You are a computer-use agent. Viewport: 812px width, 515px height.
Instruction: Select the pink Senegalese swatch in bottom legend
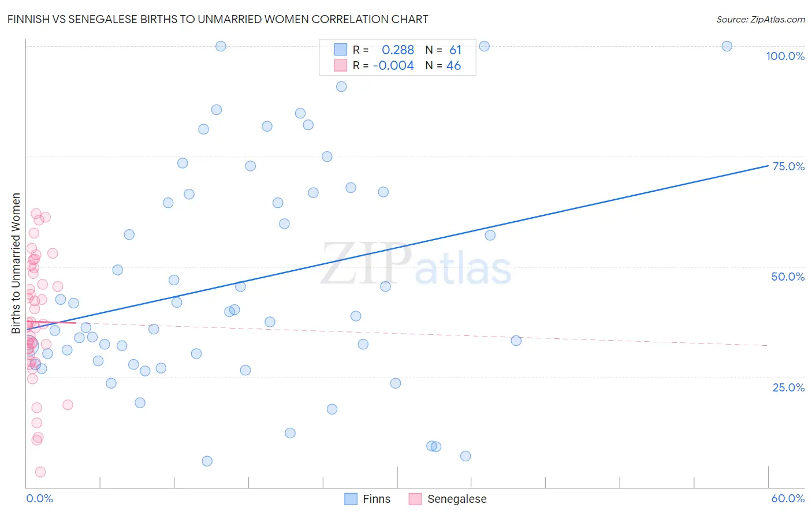pos(415,499)
